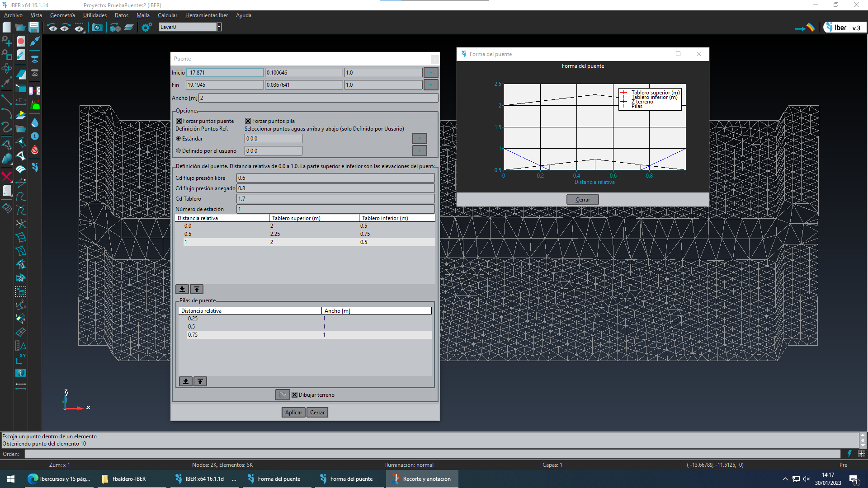868x488 pixels.
Task: Open the Layer0 dropdown
Action: [x=219, y=27]
